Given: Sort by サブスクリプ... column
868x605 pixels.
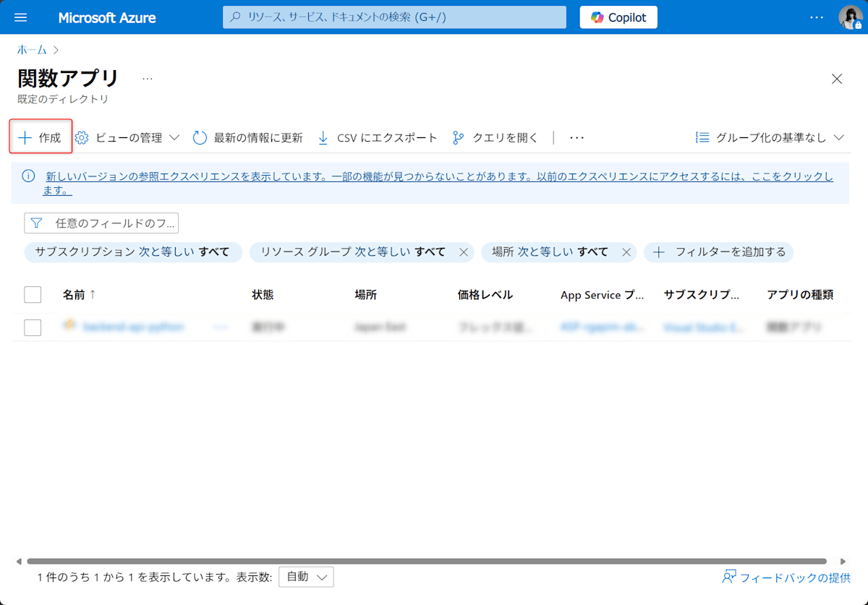Looking at the screenshot, I should click(x=702, y=294).
